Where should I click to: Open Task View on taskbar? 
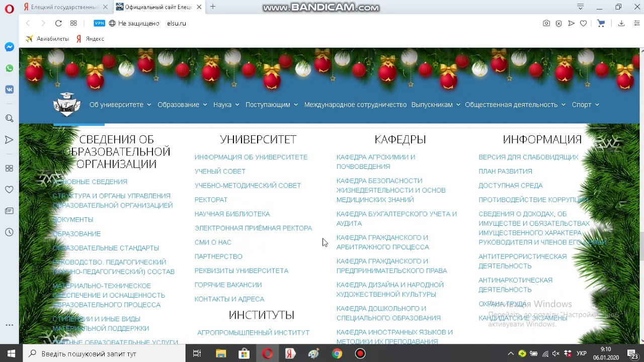(x=197, y=353)
